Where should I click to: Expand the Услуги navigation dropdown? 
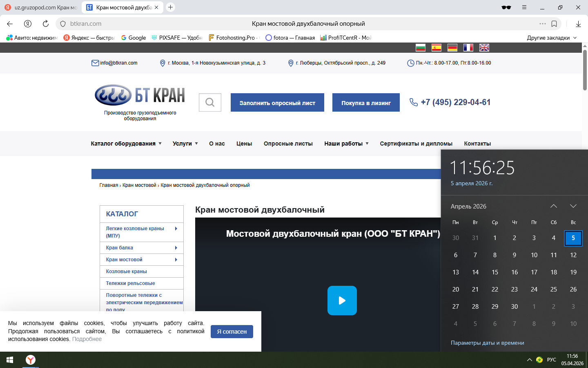[x=185, y=144]
